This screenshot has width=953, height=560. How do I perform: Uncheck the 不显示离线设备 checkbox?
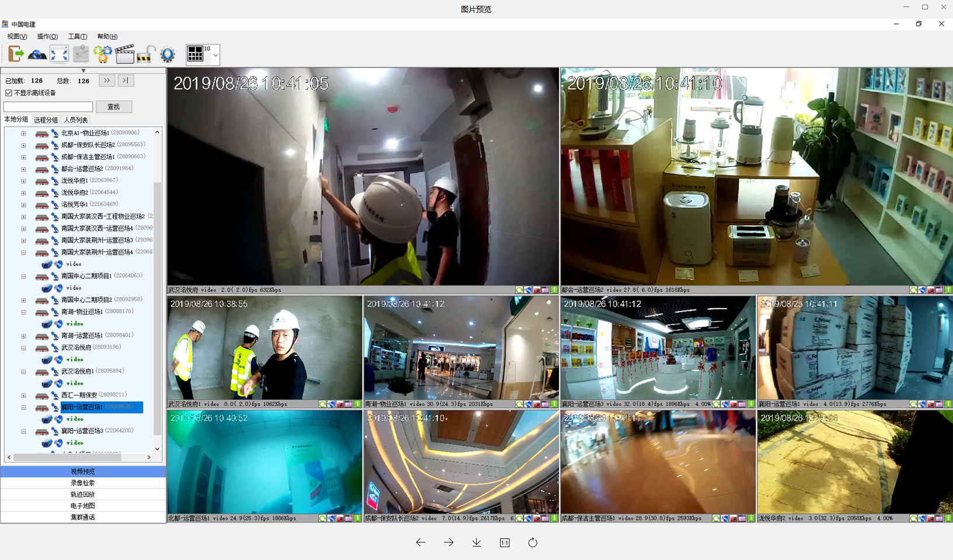click(9, 93)
